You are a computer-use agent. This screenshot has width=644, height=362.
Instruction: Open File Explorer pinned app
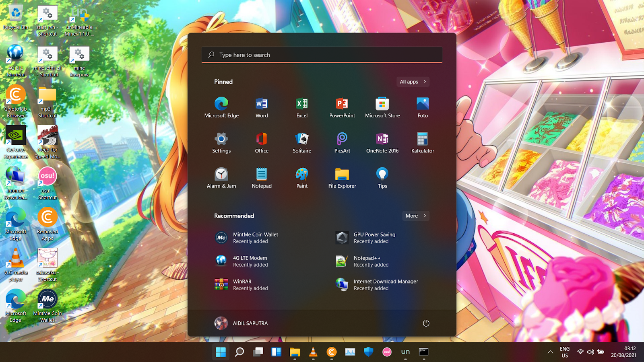342,178
